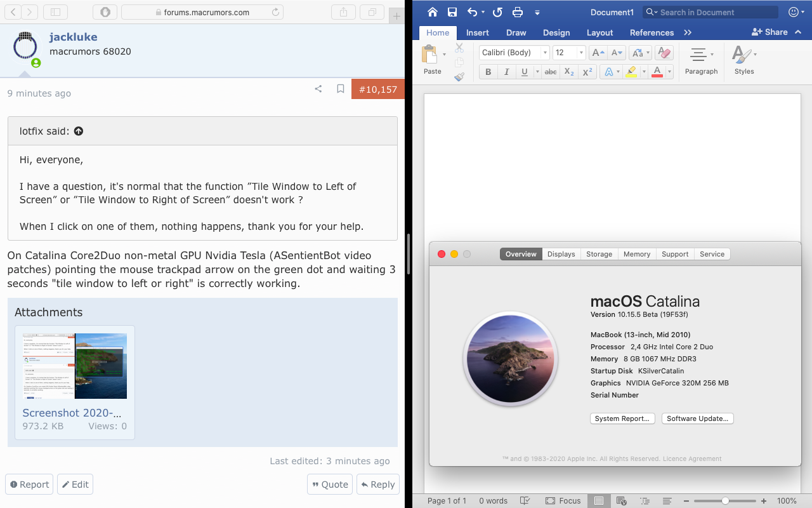Switch to Outline view icon

[645, 500]
